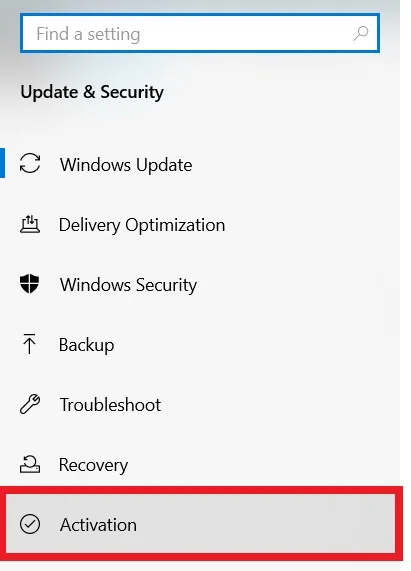Click the Windows Update sync arrows icon
411x571 pixels.
30,163
